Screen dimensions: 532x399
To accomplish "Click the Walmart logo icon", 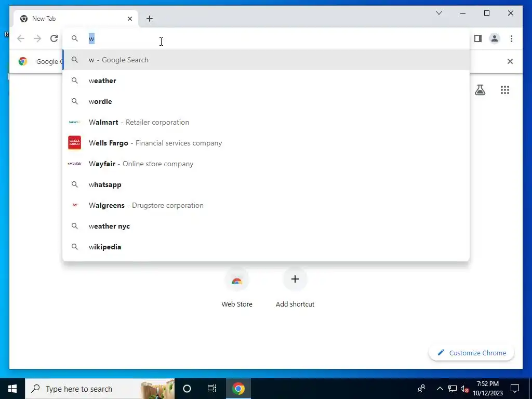I will 75,122.
